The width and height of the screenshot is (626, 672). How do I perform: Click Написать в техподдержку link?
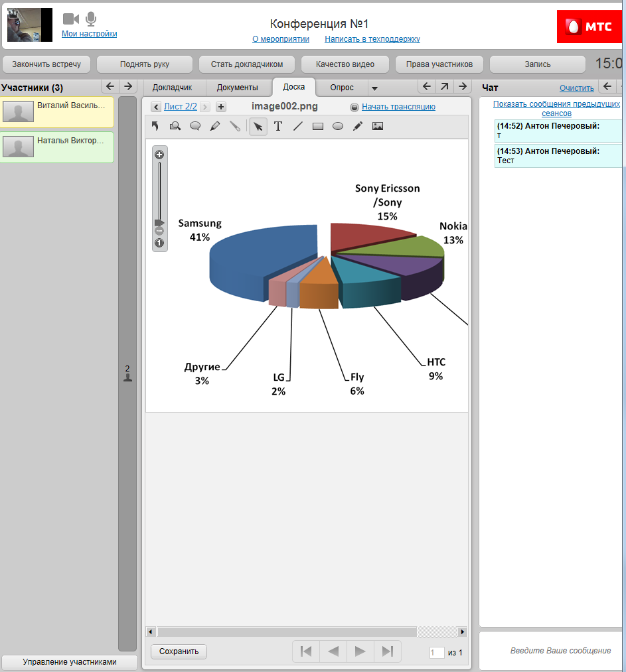[372, 39]
